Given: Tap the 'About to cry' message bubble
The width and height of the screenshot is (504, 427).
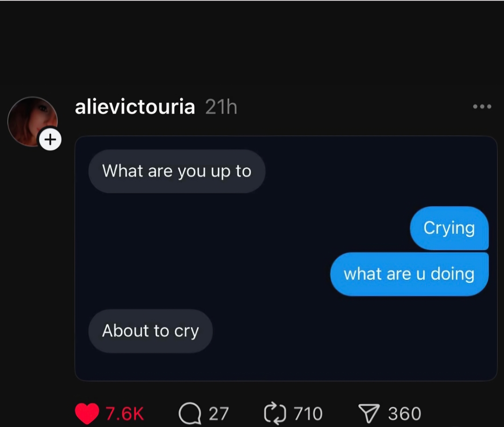Looking at the screenshot, I should (150, 331).
